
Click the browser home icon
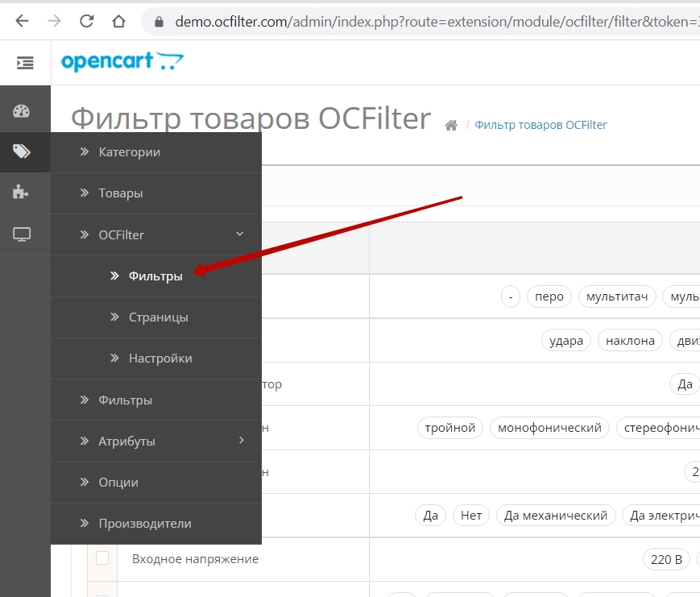(x=118, y=22)
